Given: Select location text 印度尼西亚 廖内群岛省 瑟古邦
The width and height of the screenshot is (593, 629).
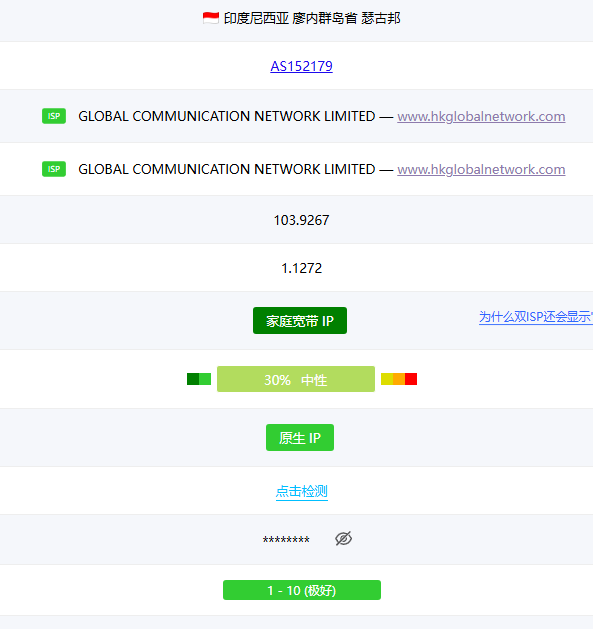Looking at the screenshot, I should (312, 18).
